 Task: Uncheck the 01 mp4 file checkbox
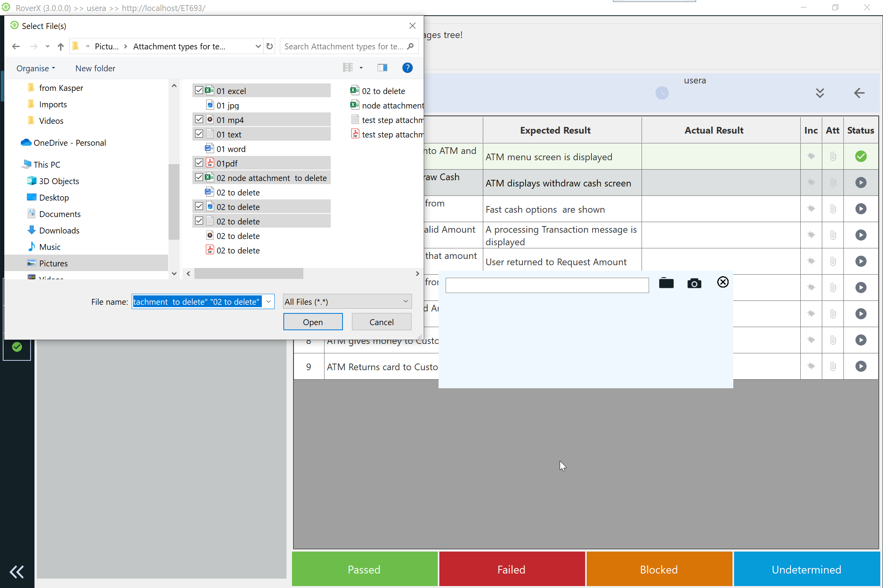[199, 119]
